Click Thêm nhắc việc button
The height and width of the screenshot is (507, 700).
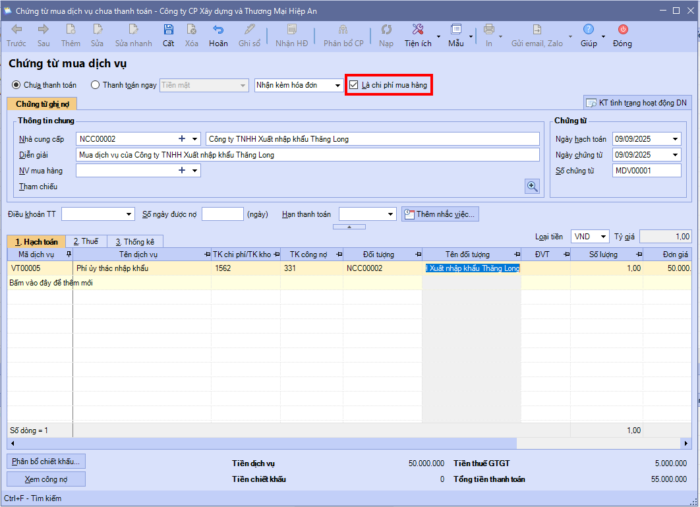point(440,214)
